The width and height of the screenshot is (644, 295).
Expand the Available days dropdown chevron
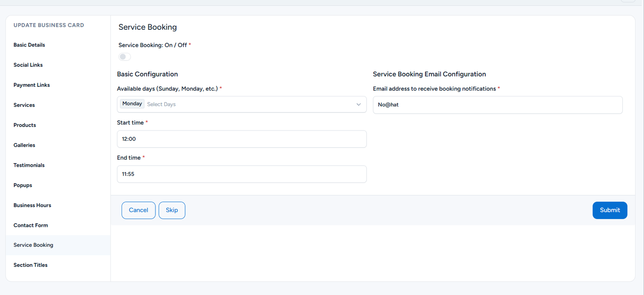point(358,104)
